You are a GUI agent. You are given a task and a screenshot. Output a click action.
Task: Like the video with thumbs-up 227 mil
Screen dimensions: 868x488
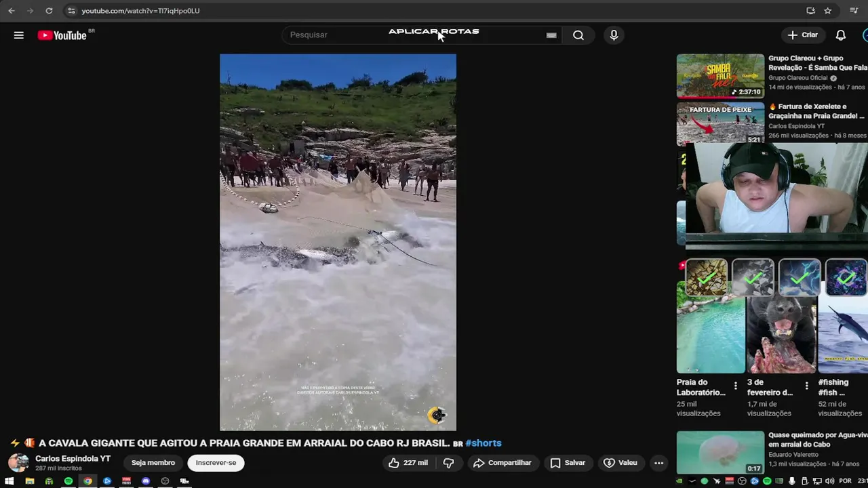[408, 463]
